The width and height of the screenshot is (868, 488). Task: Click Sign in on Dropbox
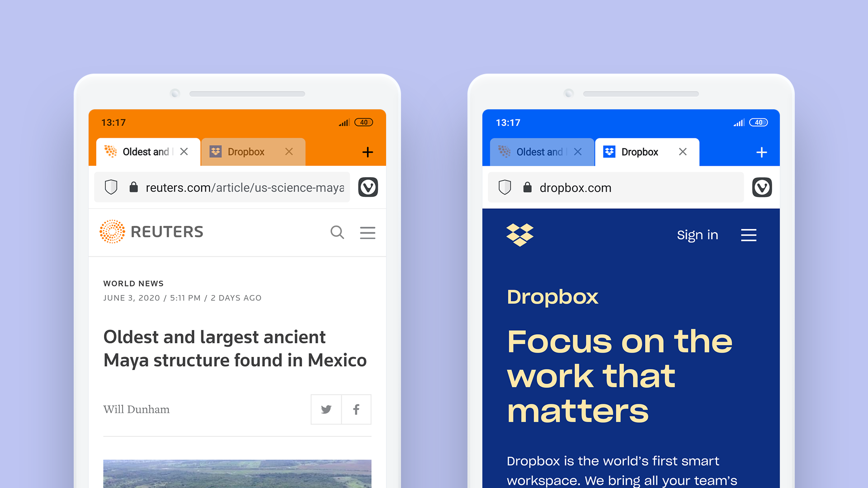pos(697,235)
